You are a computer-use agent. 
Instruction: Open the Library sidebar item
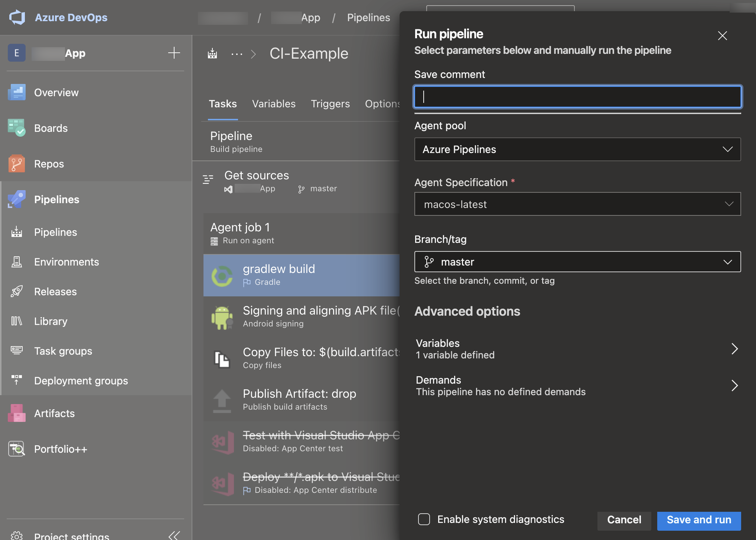pyautogui.click(x=50, y=321)
